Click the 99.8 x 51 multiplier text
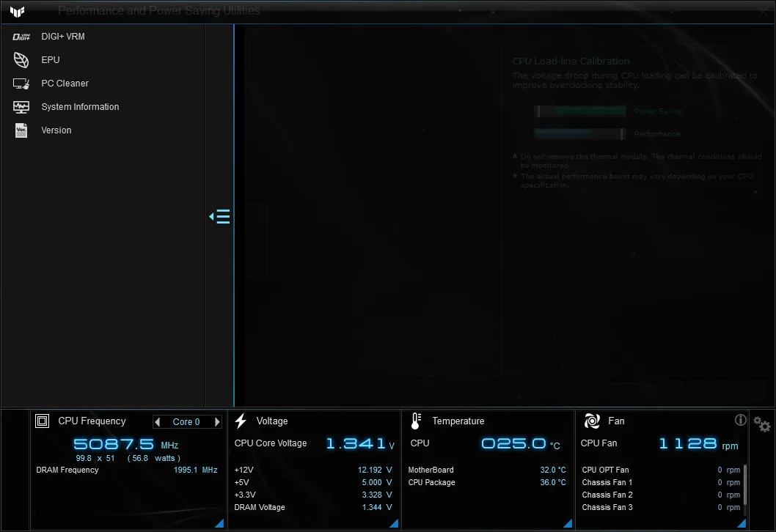This screenshot has width=776, height=532. pos(95,458)
